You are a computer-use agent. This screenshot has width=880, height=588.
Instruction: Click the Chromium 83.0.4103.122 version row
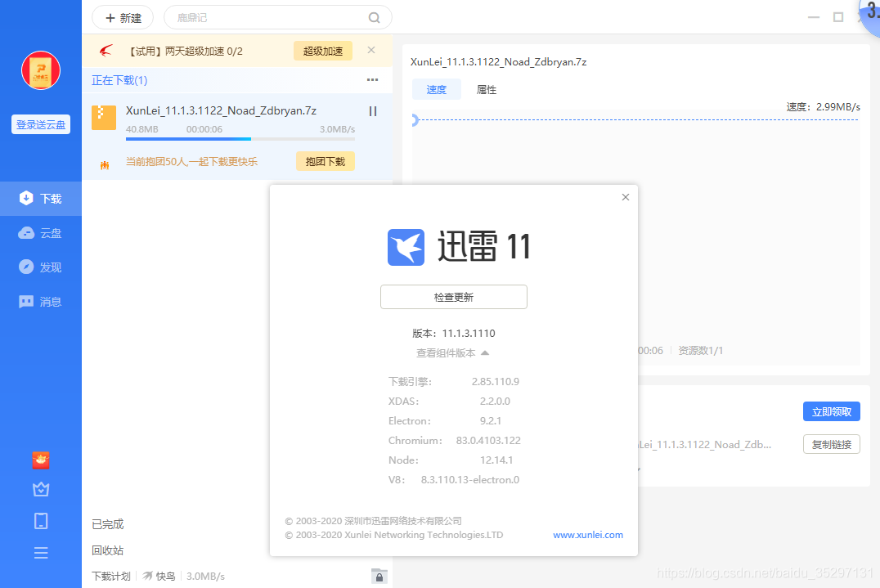[455, 441]
